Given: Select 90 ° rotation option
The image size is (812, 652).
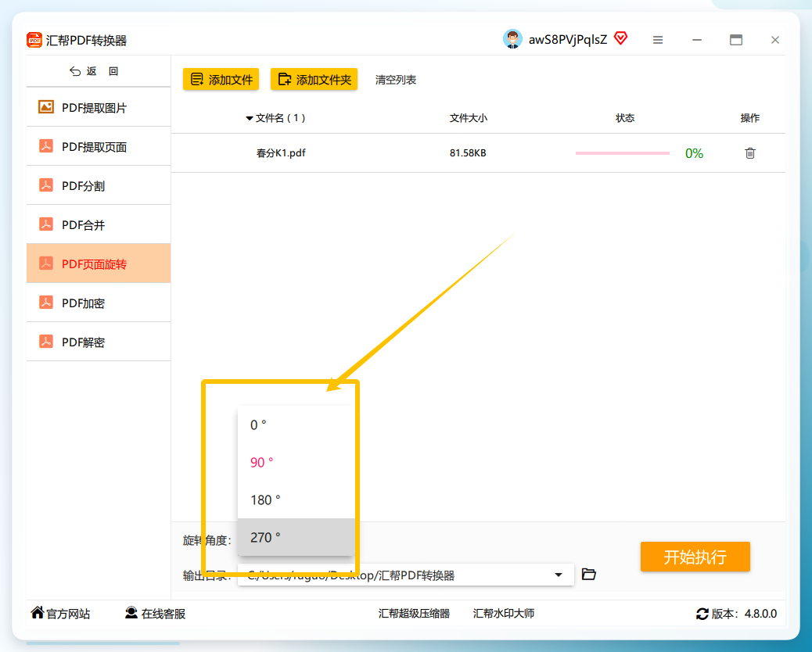Looking at the screenshot, I should (x=296, y=462).
